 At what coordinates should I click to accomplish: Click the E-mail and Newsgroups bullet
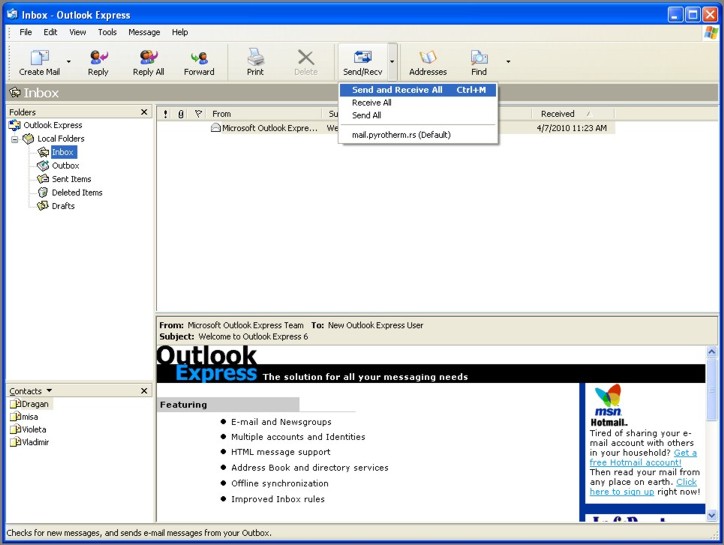[281, 422]
